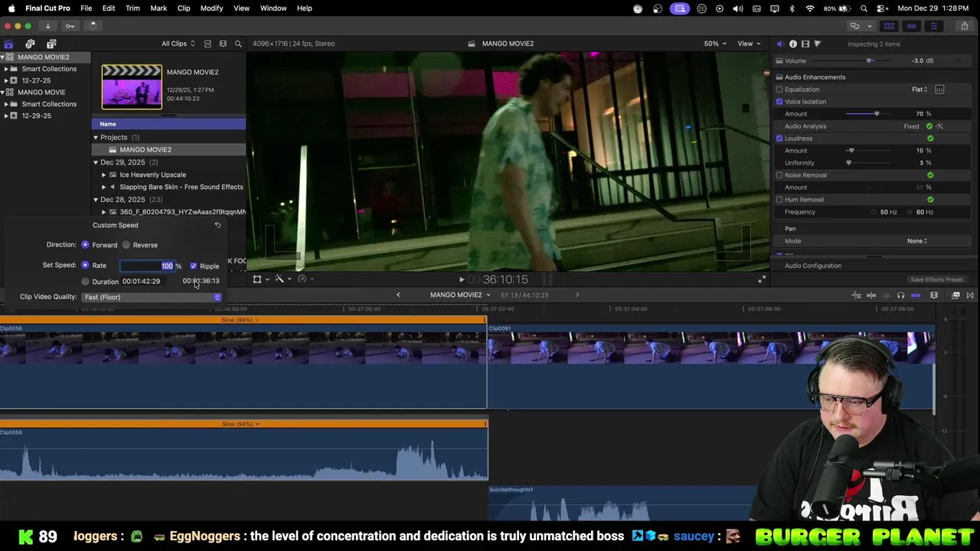980x551 pixels.
Task: Open clip appearance and filtering options
Action: pyautogui.click(x=223, y=44)
